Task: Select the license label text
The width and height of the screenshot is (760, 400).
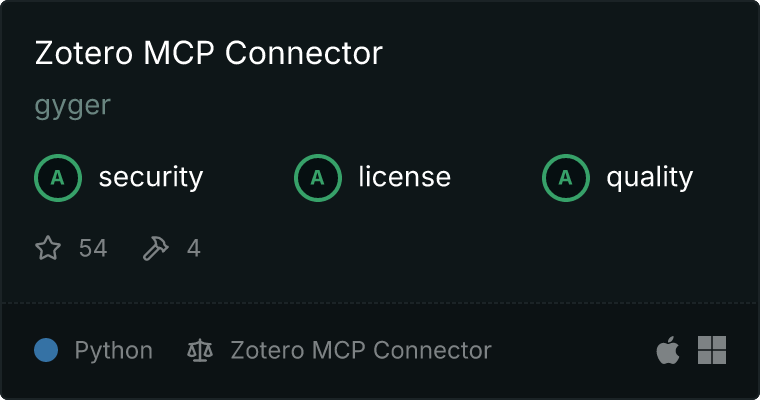Action: point(405,176)
